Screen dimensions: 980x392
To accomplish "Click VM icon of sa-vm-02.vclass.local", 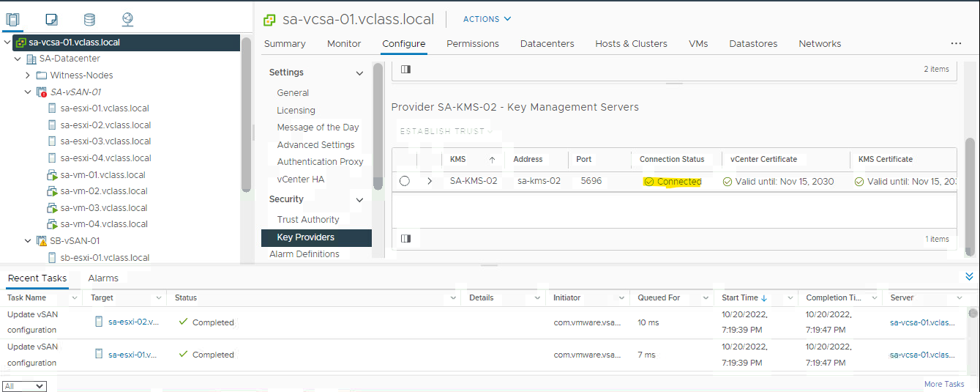I will (52, 191).
